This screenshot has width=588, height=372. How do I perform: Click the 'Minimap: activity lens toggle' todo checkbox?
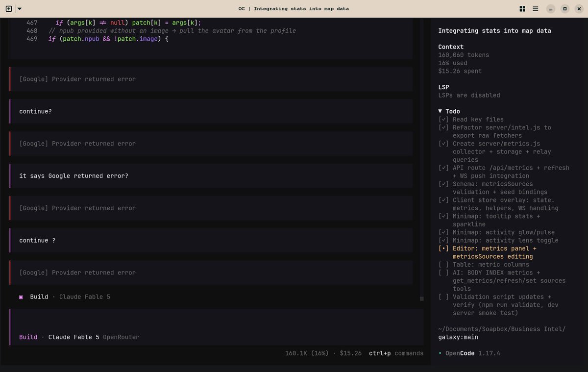[x=443, y=240]
